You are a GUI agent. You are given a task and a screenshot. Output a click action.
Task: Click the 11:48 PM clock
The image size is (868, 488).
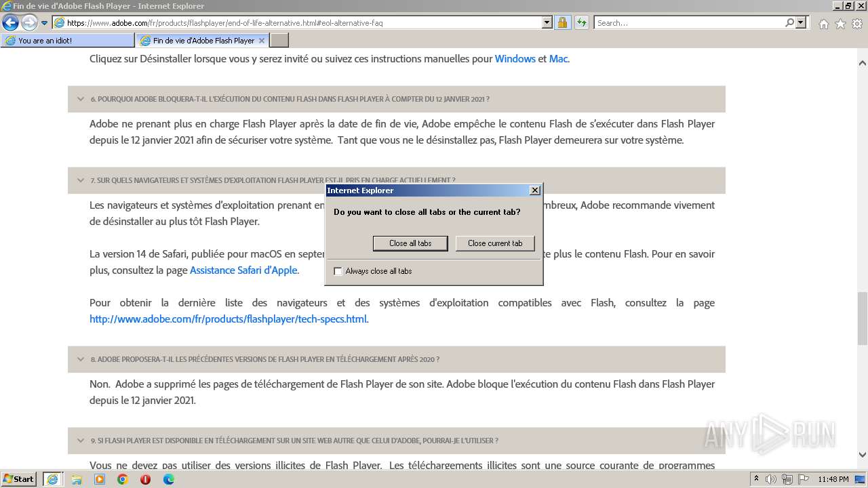point(833,479)
